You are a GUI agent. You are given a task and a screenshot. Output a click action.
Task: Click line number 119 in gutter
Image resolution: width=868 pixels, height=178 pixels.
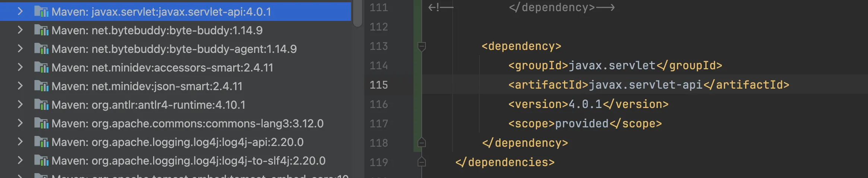pos(378,162)
